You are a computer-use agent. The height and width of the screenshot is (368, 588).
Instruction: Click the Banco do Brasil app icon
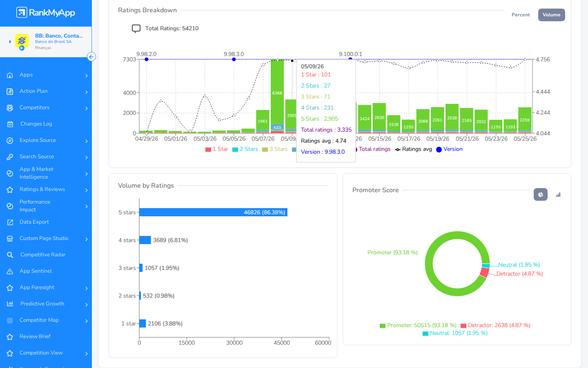pos(22,41)
